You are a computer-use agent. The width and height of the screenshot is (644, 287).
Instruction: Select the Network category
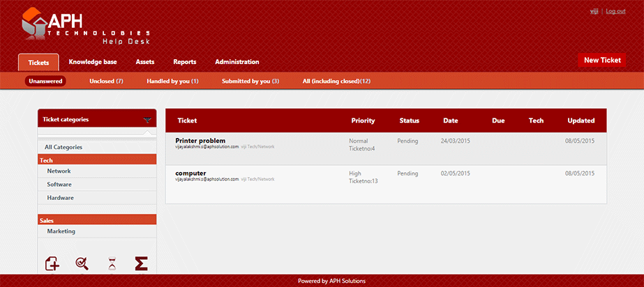coord(59,171)
